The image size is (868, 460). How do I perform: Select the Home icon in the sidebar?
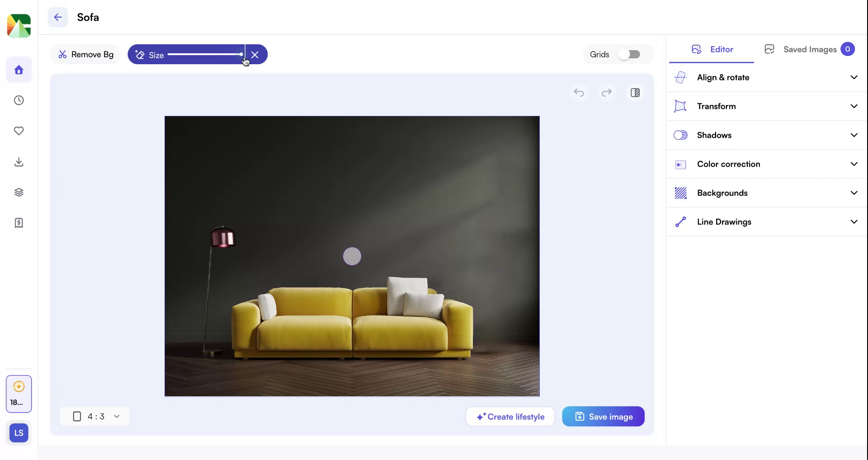pos(19,70)
